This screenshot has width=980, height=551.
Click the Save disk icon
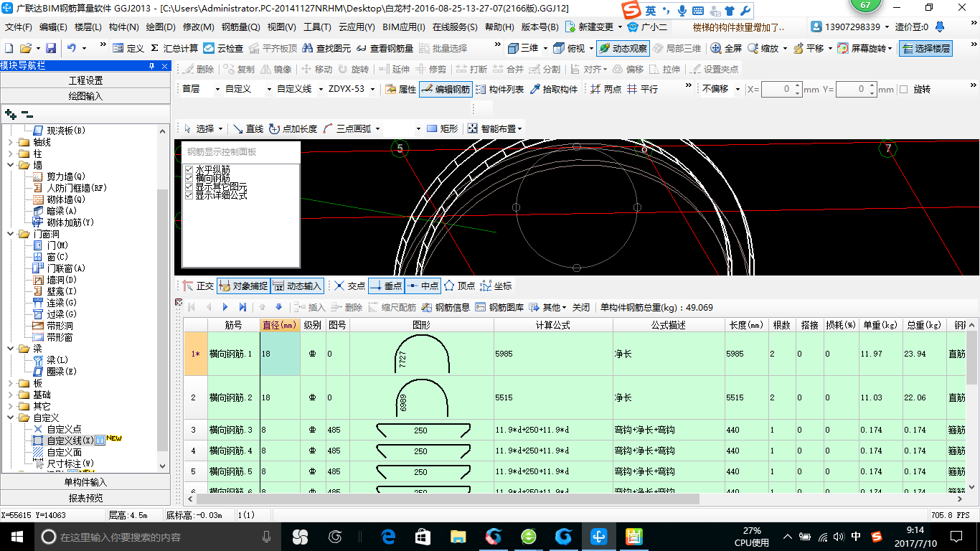(51, 48)
